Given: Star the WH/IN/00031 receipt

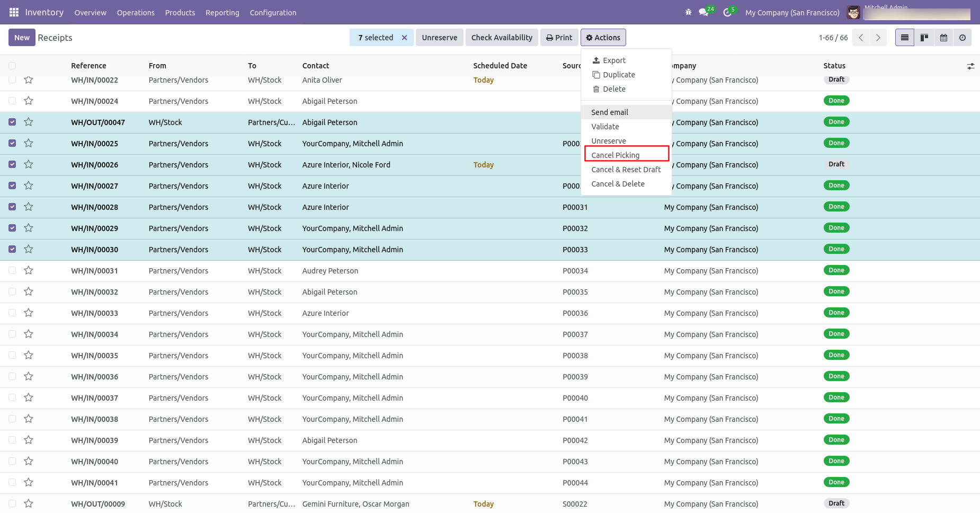Looking at the screenshot, I should (29, 270).
